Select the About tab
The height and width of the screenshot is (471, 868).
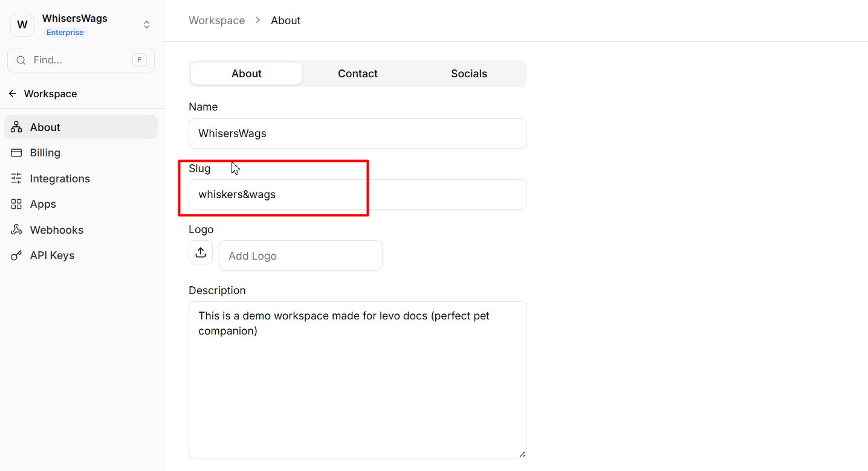click(x=247, y=74)
